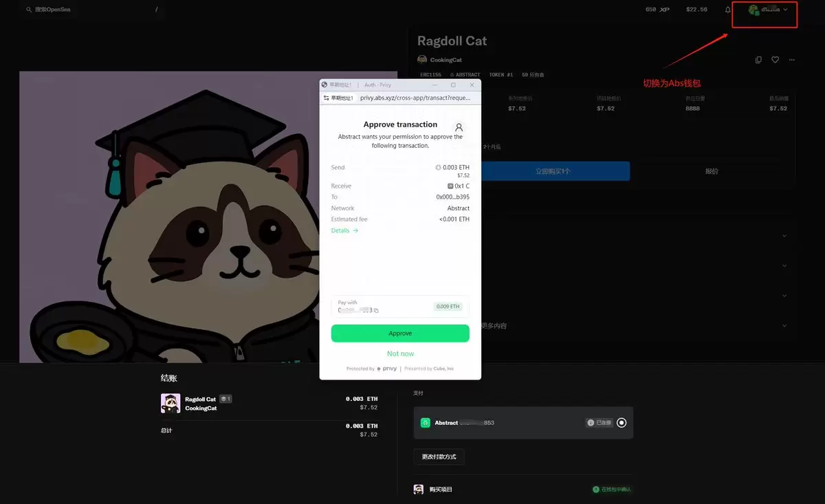Click the Network value Abstract in popup
825x504 pixels.
[459, 208]
